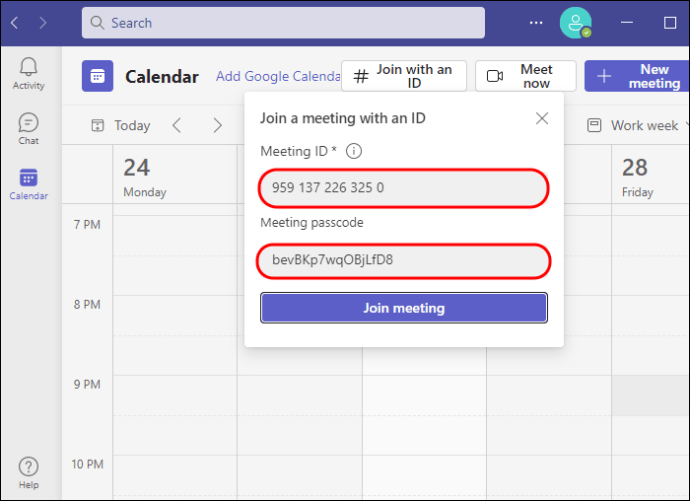Click the Monday 8 PM time slot
The image size is (690, 501).
[175, 315]
